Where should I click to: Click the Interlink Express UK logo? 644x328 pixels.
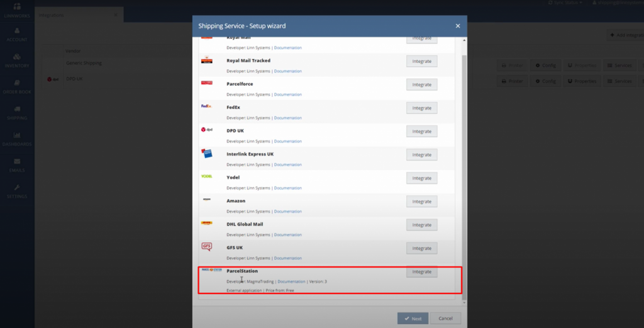click(x=206, y=154)
